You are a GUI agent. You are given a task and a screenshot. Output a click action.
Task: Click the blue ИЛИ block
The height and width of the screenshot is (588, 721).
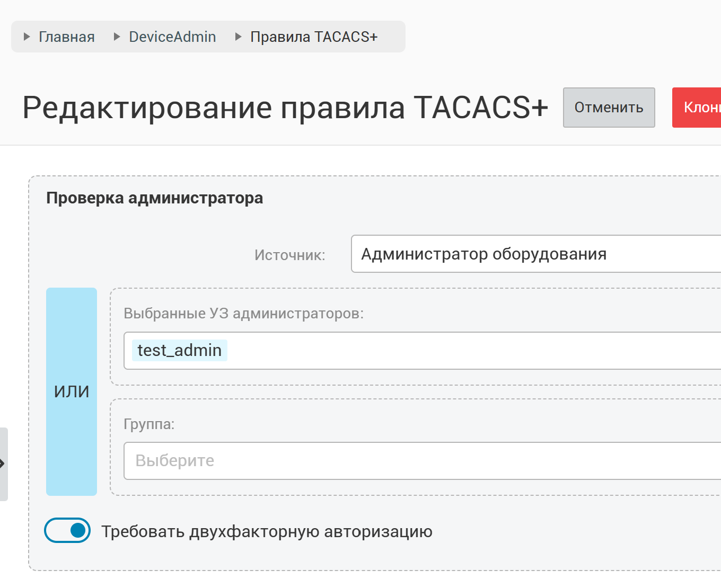[x=72, y=391]
